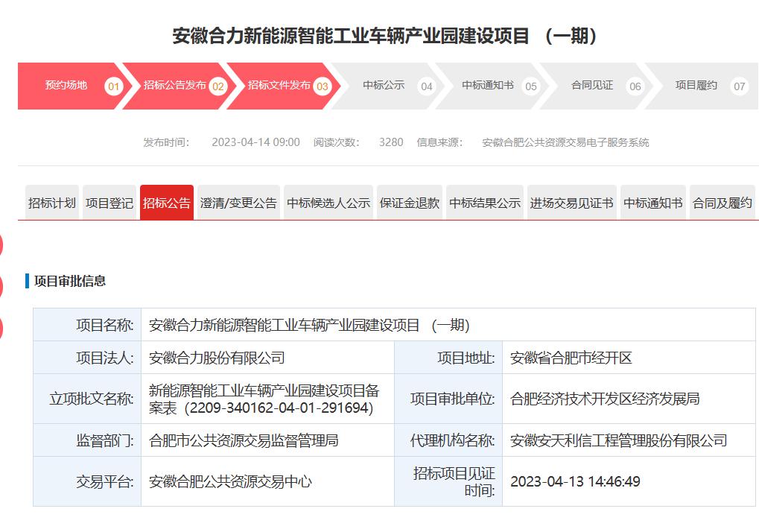Click the 项目地址 label cell
The height and width of the screenshot is (532, 759).
click(x=448, y=358)
